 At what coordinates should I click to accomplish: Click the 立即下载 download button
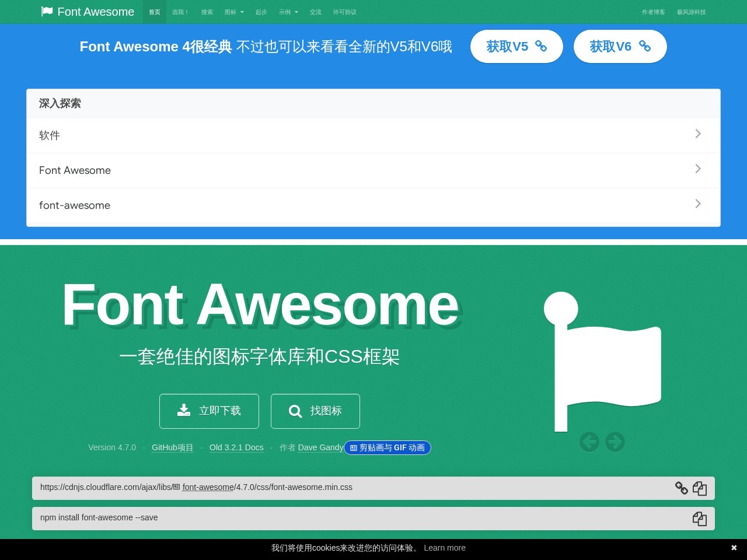(209, 411)
